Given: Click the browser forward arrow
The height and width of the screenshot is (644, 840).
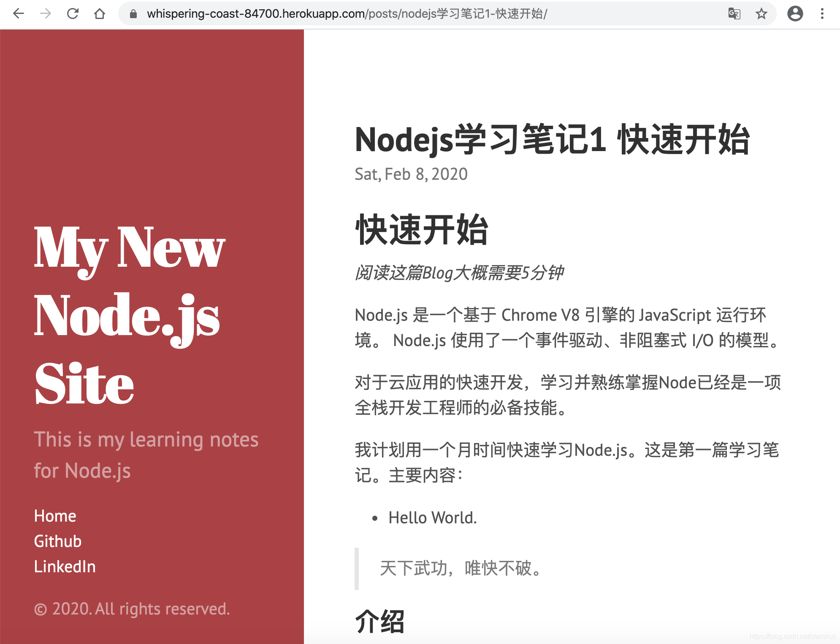Looking at the screenshot, I should 46,14.
